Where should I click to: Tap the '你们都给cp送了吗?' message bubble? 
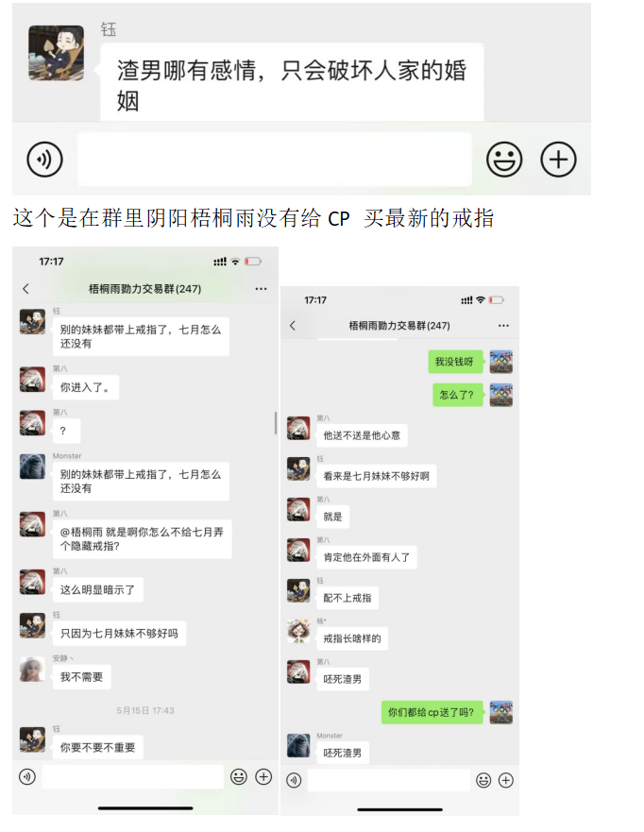(432, 712)
